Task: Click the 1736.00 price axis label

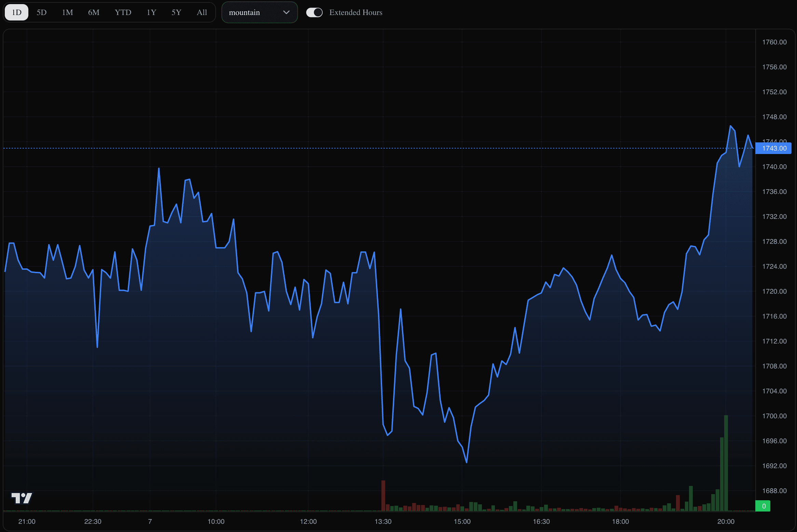Action: pyautogui.click(x=774, y=192)
